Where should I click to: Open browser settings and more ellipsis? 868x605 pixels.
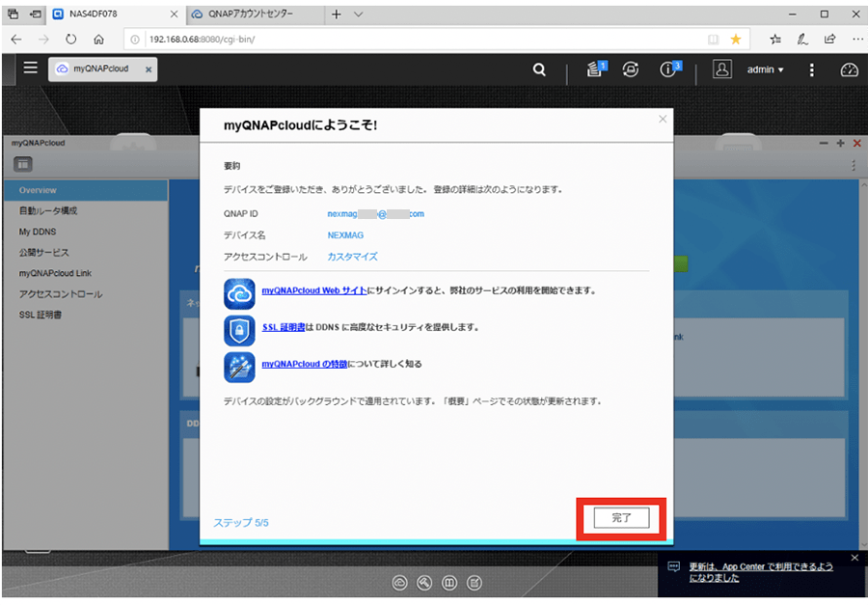(857, 40)
